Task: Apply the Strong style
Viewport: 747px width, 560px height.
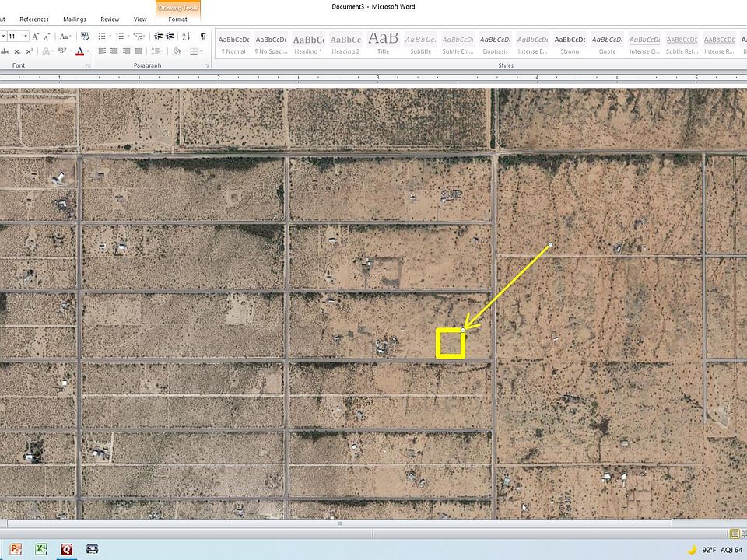Action: point(570,44)
